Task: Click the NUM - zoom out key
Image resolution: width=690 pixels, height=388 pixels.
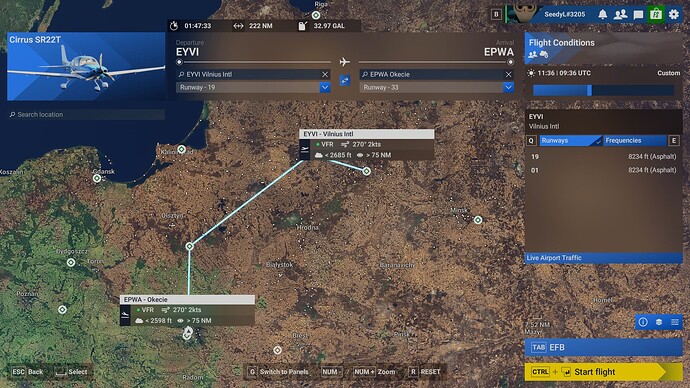Action: coord(332,372)
